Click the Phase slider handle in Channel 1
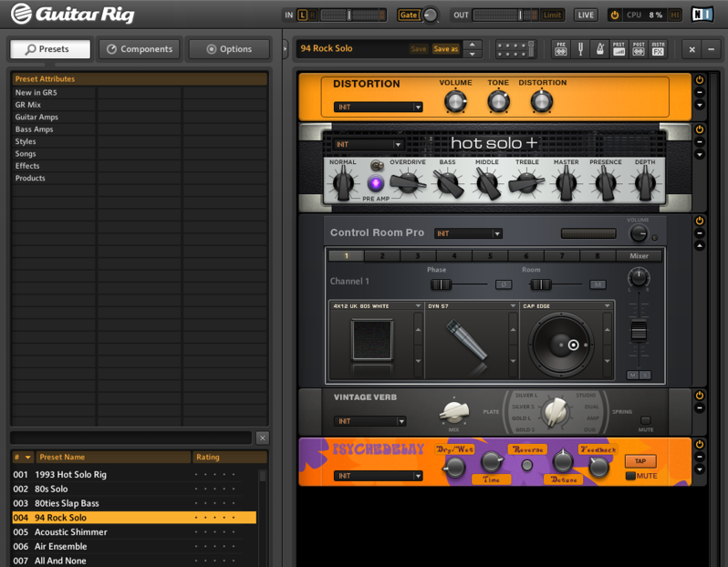 pos(441,284)
